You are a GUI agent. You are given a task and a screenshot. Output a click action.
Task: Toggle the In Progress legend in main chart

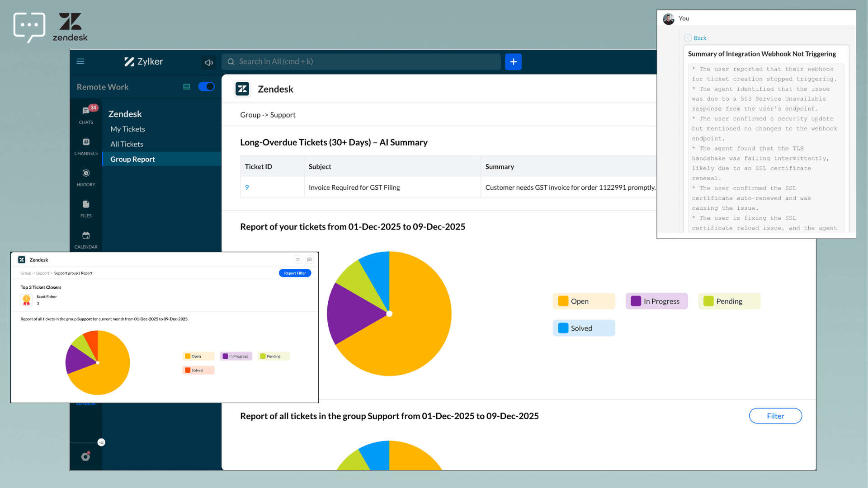pyautogui.click(x=656, y=301)
